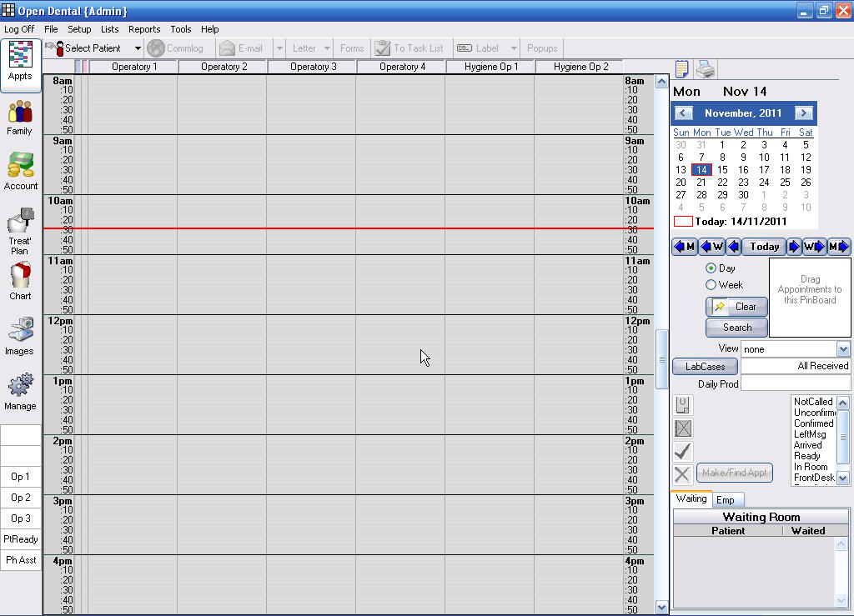This screenshot has width=854, height=616.
Task: Click the checkmark set complete icon
Action: [682, 452]
